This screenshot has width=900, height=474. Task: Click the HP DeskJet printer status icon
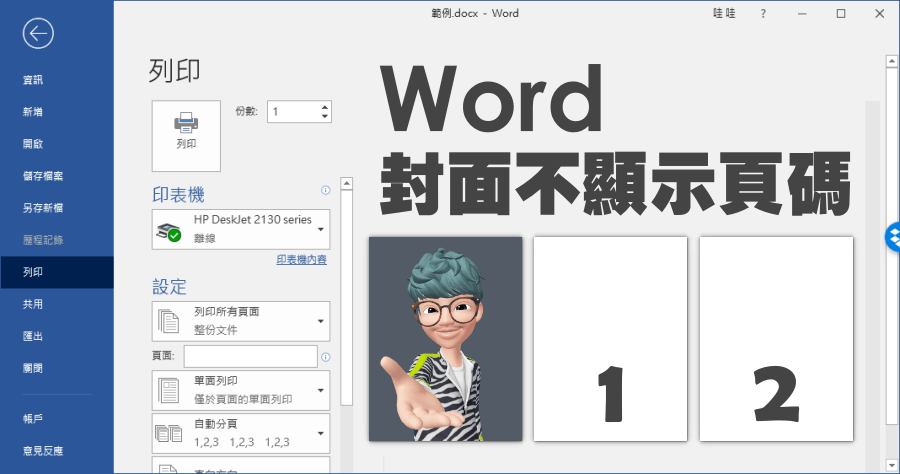(169, 231)
